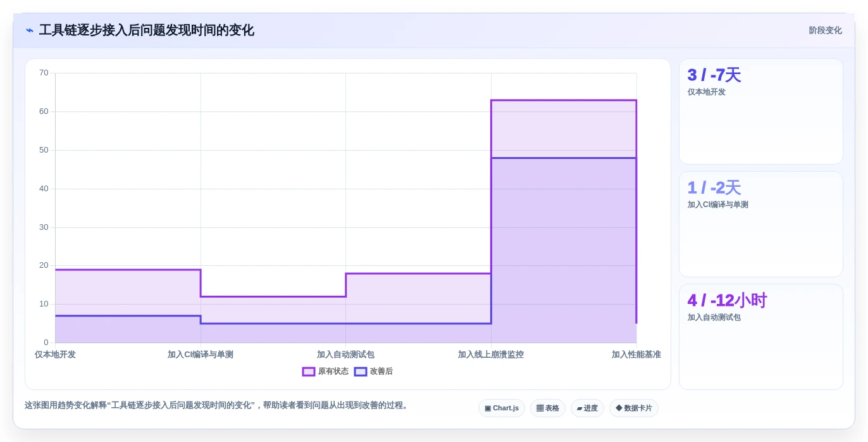The width and height of the screenshot is (868, 442).
Task: Click the 1 / -2天 value
Action: click(x=714, y=188)
